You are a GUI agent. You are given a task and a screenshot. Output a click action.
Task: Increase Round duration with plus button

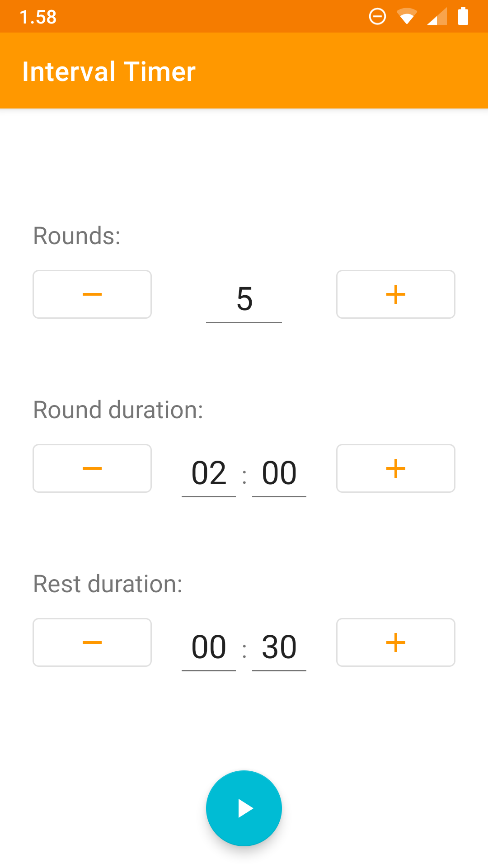pos(395,468)
